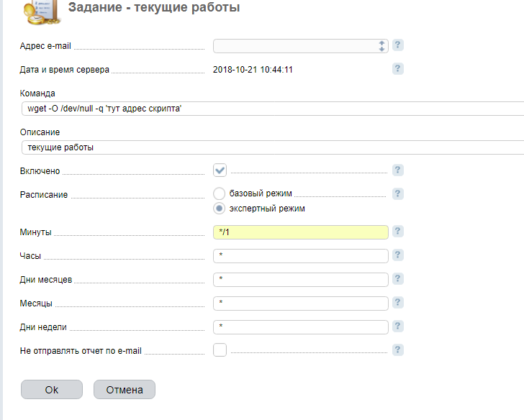524x420 pixels.
Task: Click the help icon next to Включено
Action: coord(398,170)
